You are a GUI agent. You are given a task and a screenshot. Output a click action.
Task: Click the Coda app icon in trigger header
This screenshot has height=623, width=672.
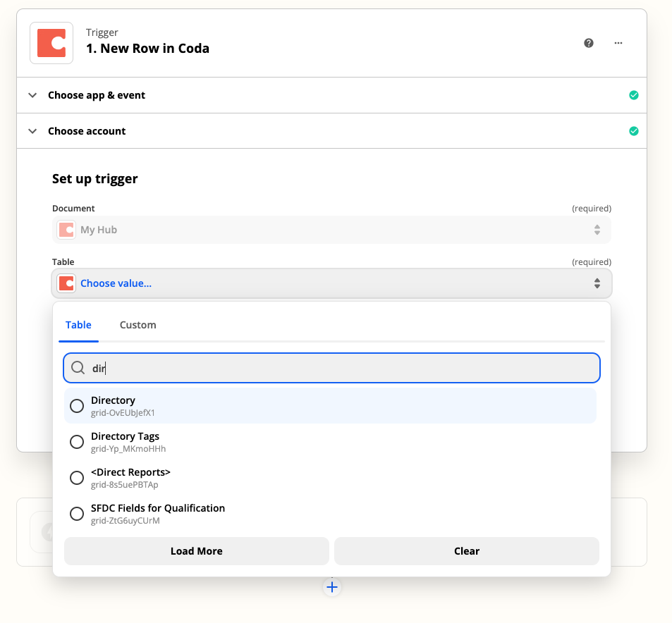51,43
